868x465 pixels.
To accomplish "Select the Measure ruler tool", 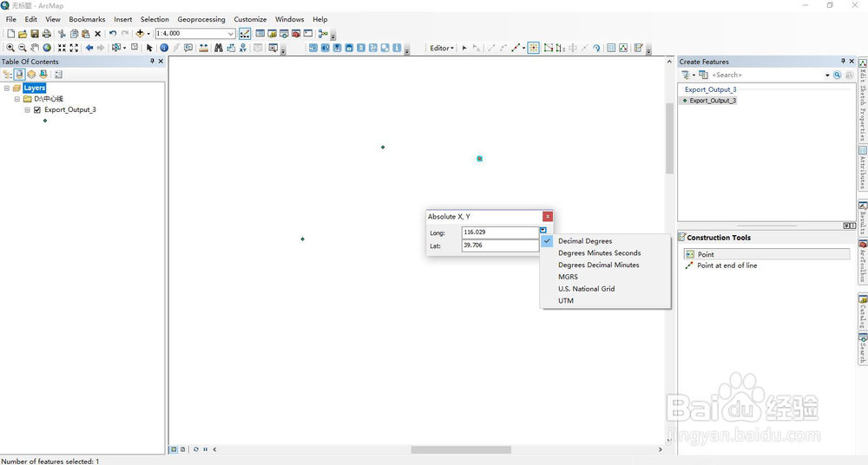I will [204, 49].
